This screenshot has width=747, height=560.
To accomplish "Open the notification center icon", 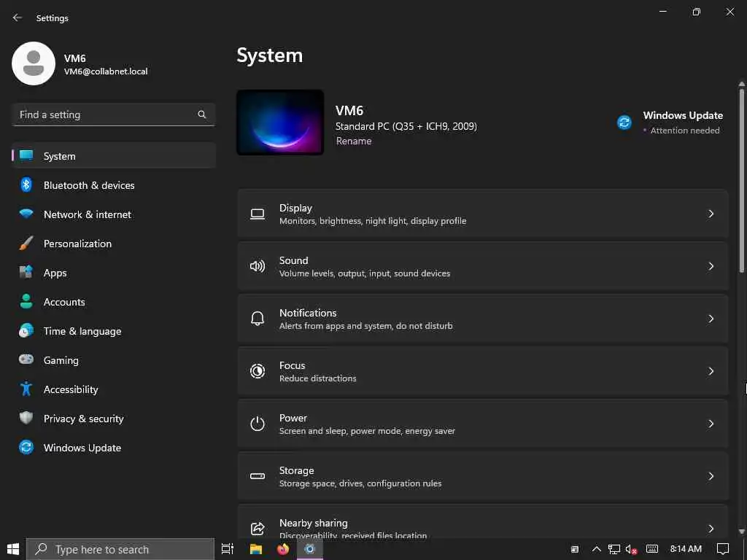I will click(x=723, y=549).
